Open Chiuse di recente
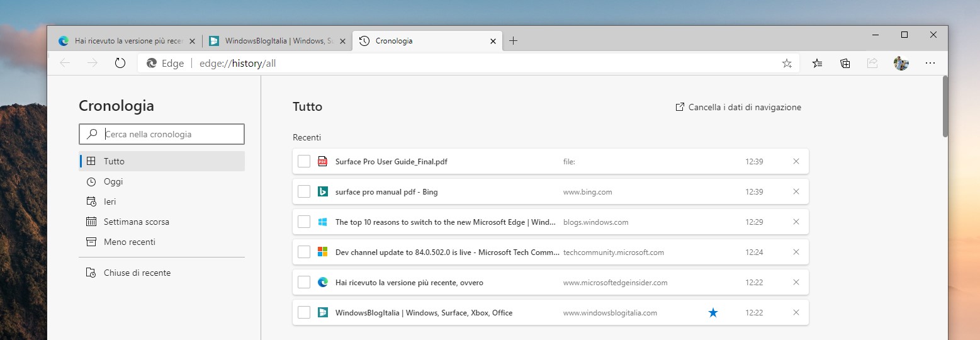Image resolution: width=980 pixels, height=340 pixels. click(x=162, y=273)
